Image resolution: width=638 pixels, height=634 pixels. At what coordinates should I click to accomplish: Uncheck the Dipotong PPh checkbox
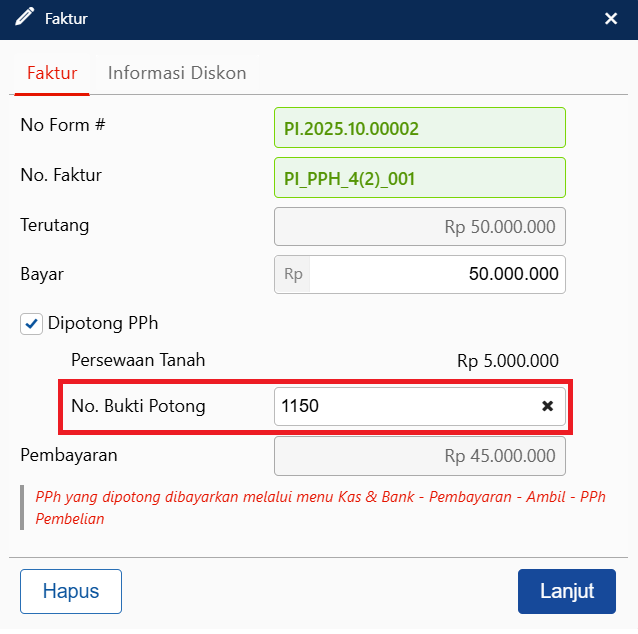tap(32, 324)
